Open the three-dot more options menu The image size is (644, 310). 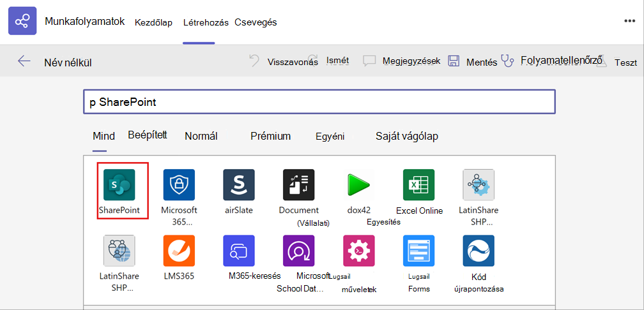pos(629,21)
